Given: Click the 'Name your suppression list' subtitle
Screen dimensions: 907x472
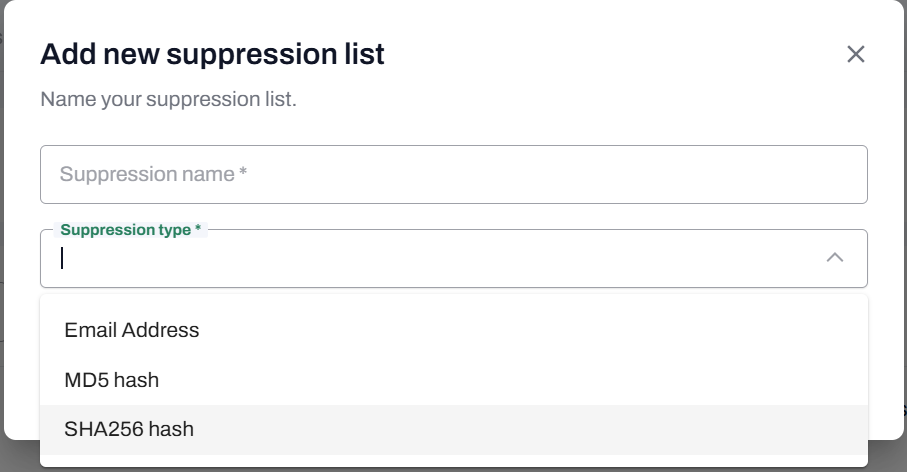Looking at the screenshot, I should 168,100.
